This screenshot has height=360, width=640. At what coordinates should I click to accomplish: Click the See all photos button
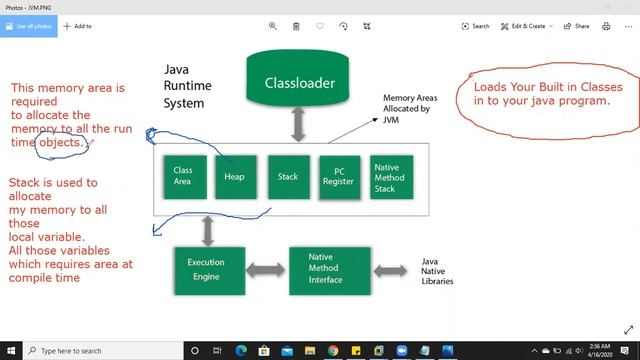(x=29, y=26)
